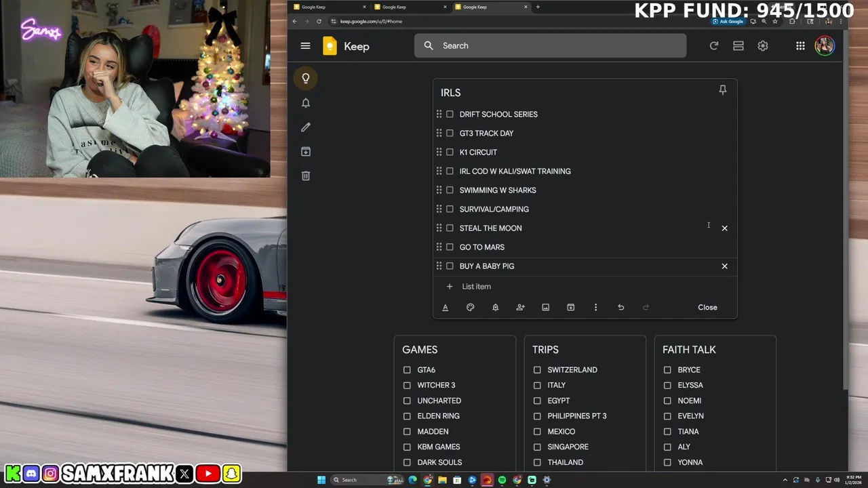Click the GT3 TRACK DAY item text

(x=486, y=133)
